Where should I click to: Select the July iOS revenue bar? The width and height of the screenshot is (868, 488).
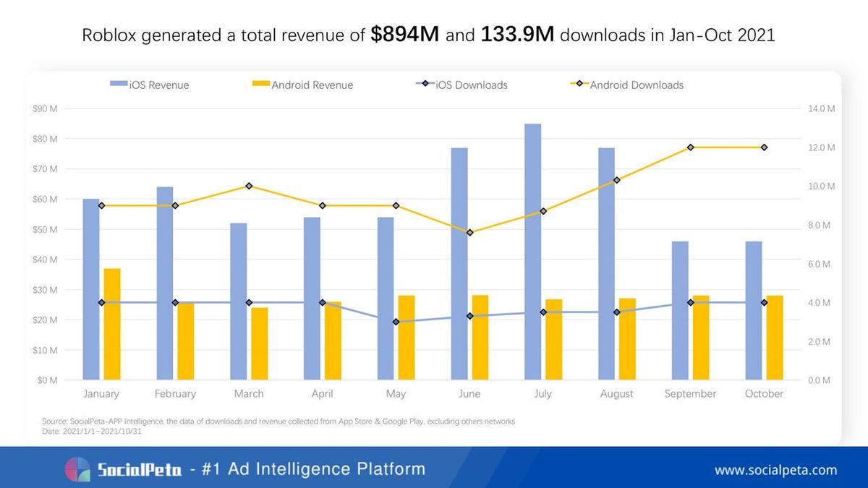coord(532,252)
